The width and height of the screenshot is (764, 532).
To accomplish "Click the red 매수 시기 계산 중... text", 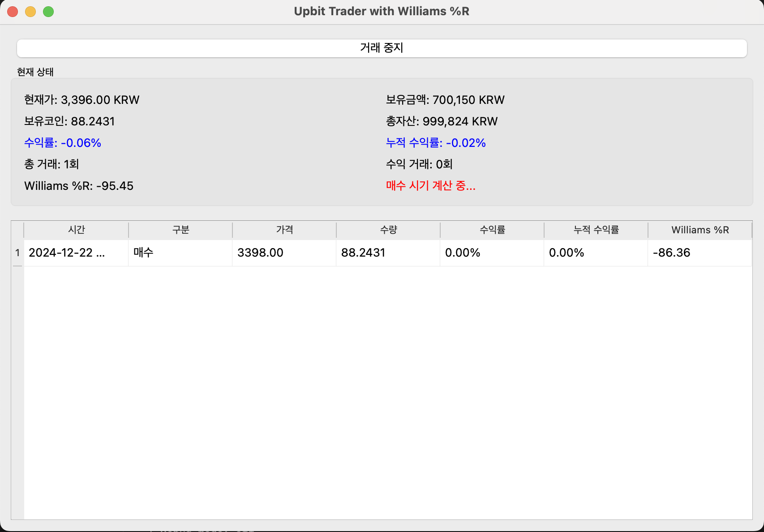I will pos(431,185).
